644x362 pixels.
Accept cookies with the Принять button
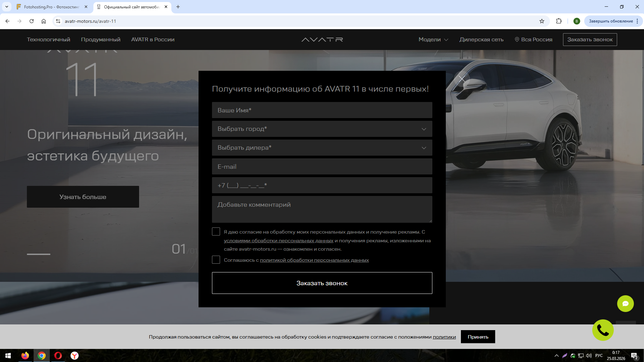tap(478, 337)
